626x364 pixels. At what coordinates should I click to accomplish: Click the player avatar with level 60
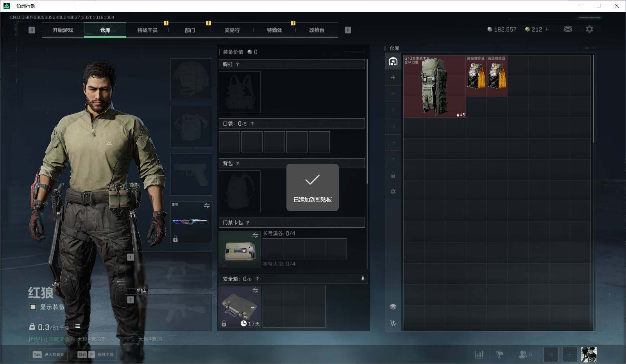[x=589, y=354]
